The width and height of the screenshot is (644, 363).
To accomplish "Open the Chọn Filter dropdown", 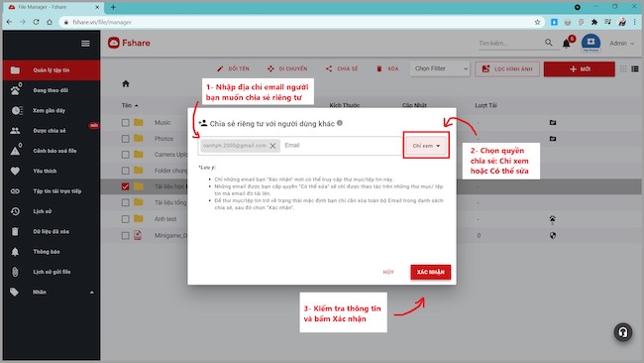I will click(440, 68).
